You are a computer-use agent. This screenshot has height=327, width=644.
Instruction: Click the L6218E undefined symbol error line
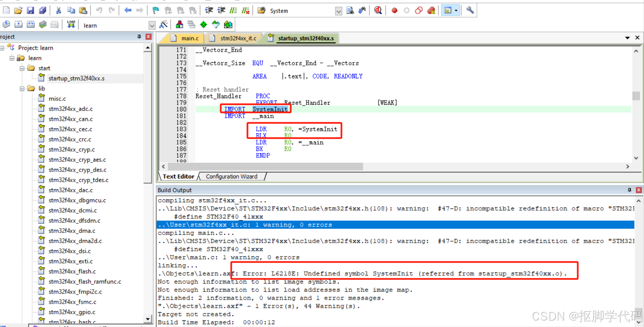pos(362,274)
